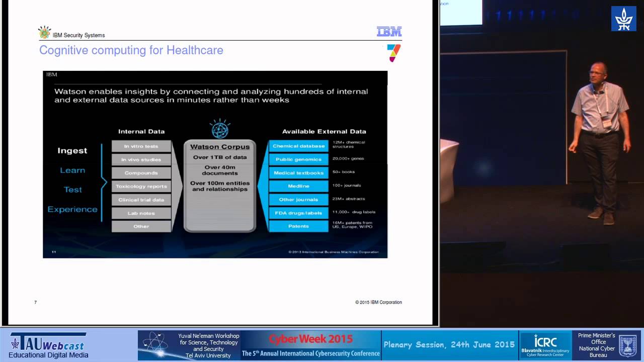
Task: Click the Tel Aviv University menorah logo
Action: (623, 19)
